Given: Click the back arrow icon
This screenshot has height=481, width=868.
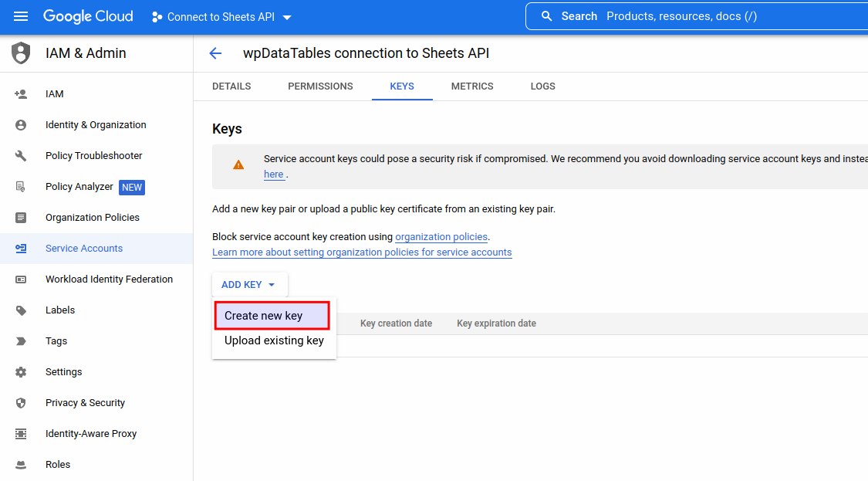Looking at the screenshot, I should (215, 53).
